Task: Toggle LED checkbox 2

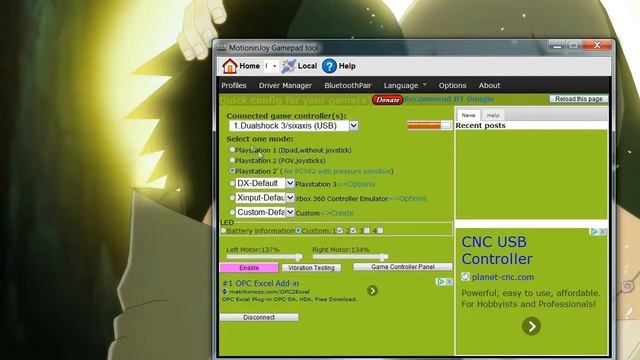Action: click(353, 231)
